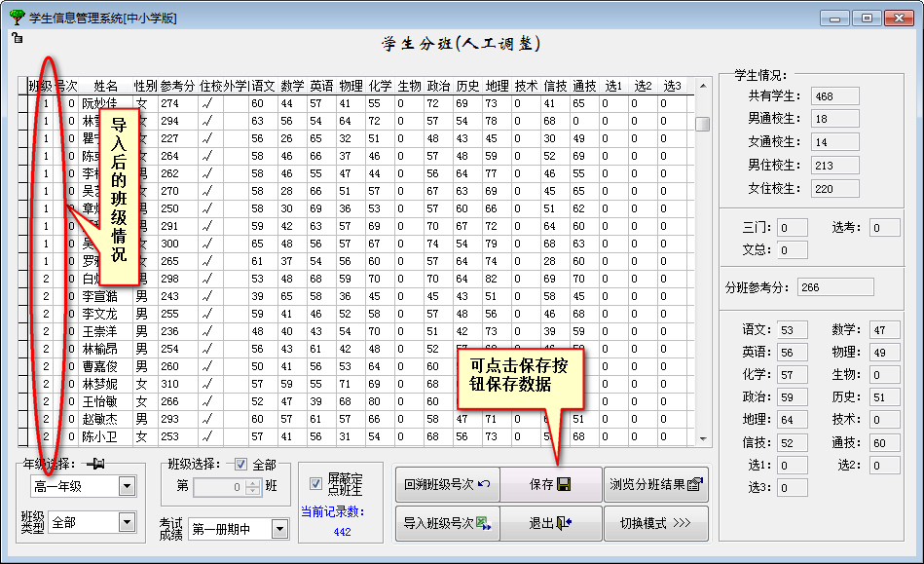Click 导入班级号次 import button
The image size is (924, 564).
tap(447, 523)
